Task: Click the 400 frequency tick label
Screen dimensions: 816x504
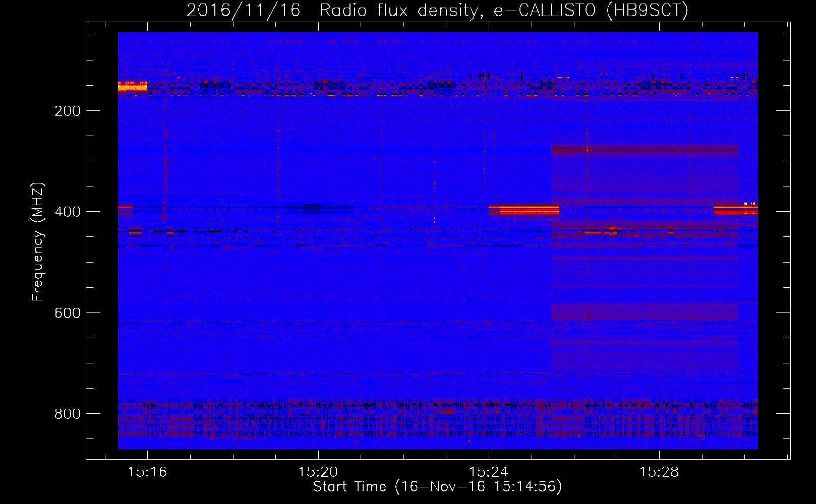Action: point(67,212)
